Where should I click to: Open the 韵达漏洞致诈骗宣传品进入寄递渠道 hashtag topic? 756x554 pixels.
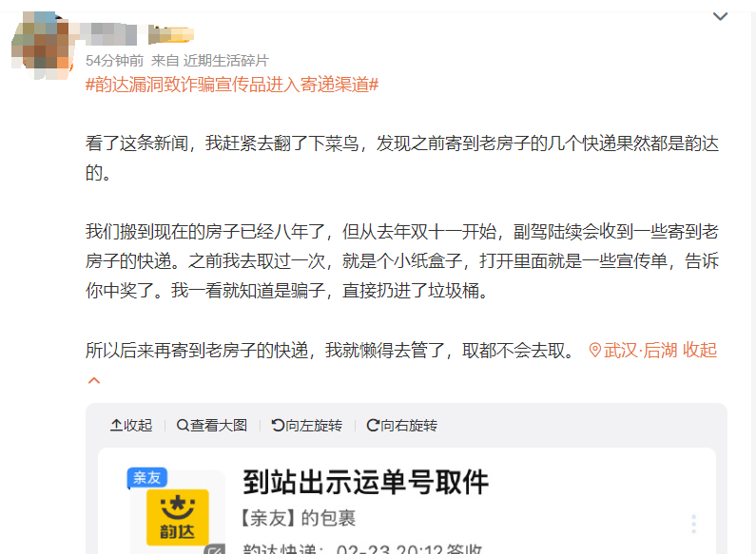pyautogui.click(x=232, y=85)
